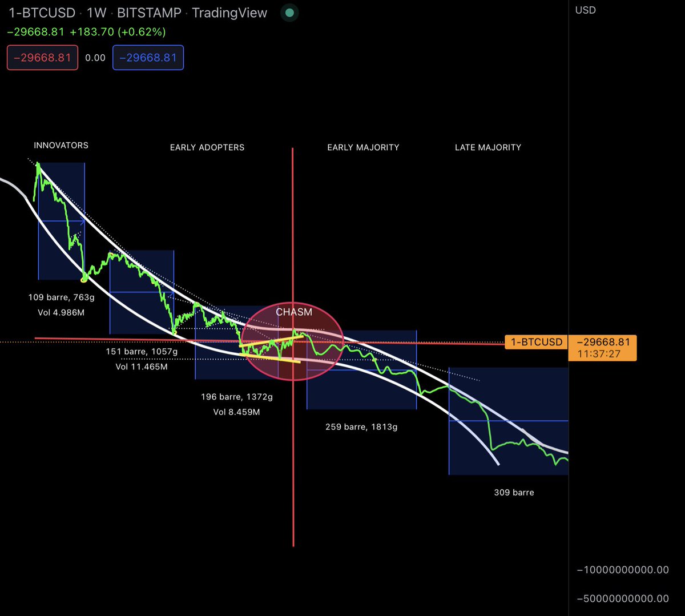Click the -10000000000.00 axis value
The width and height of the screenshot is (685, 616).
coord(622,570)
